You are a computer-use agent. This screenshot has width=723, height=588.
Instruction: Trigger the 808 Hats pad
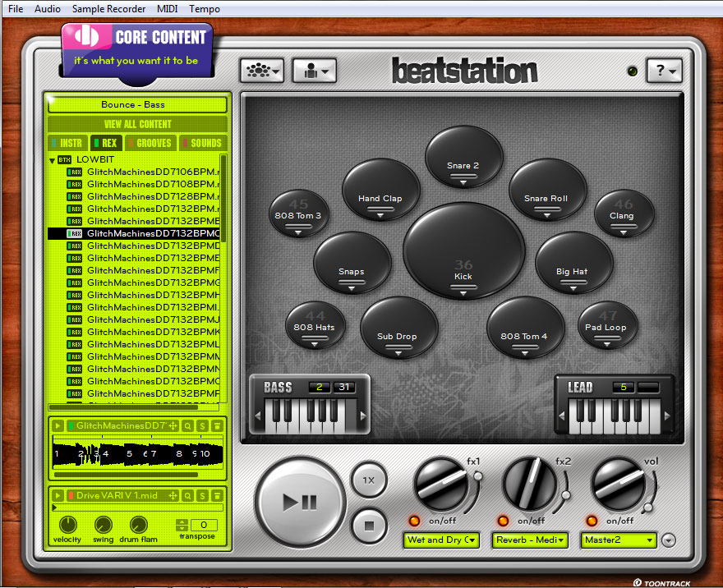coord(315,325)
